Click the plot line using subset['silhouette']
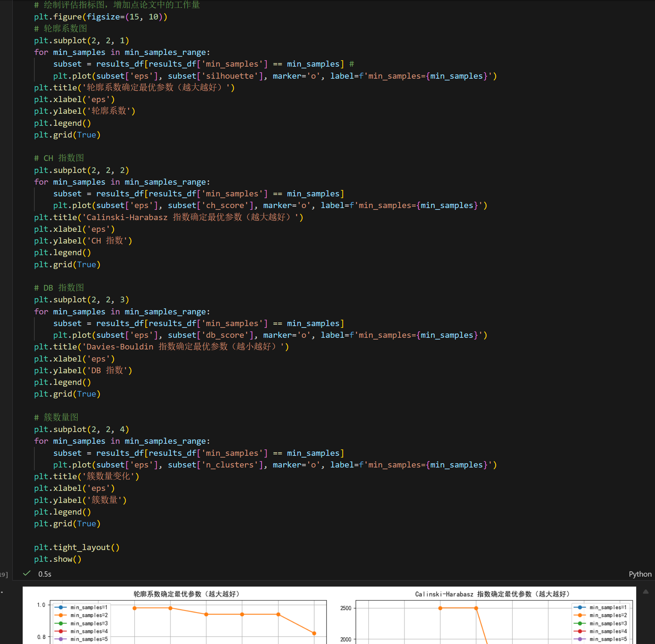 pos(275,76)
